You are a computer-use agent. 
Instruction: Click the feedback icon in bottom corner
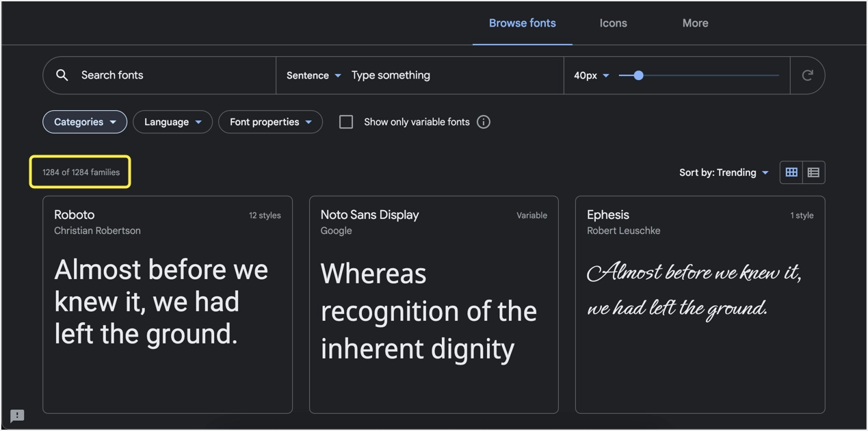tap(17, 415)
